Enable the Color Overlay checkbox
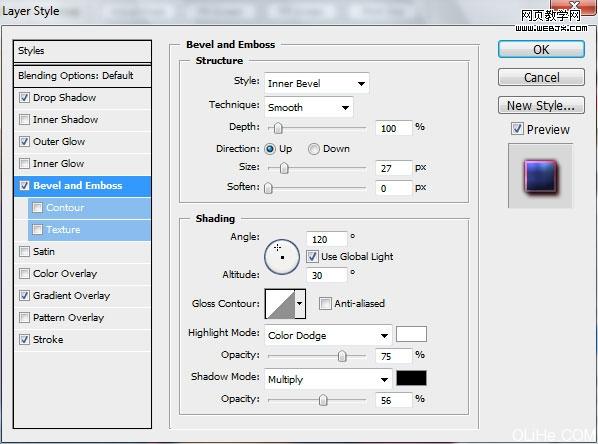 click(24, 273)
